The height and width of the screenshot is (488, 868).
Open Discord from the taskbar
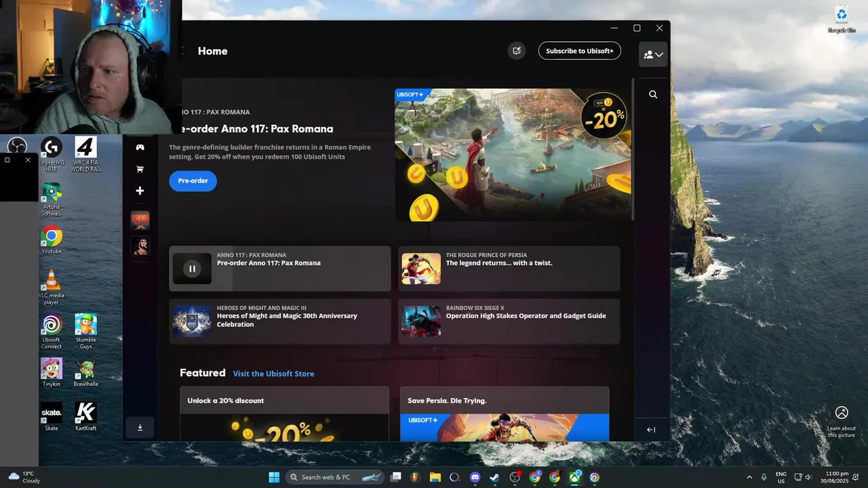pos(475,477)
